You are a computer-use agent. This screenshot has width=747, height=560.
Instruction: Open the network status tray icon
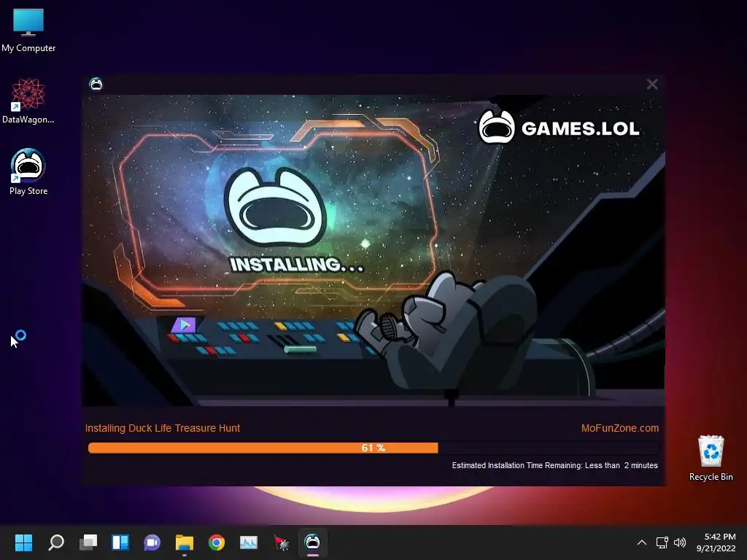click(x=662, y=542)
